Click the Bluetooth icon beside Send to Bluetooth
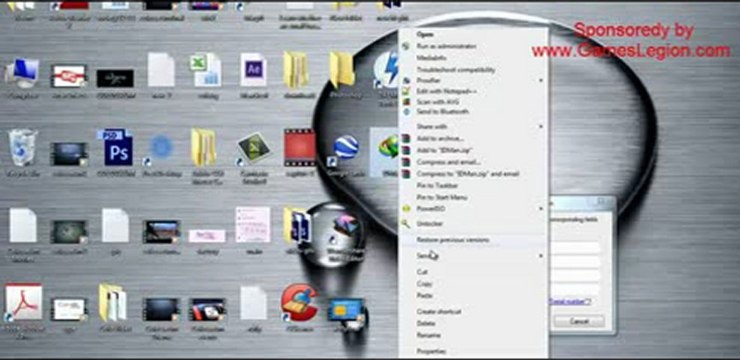The image size is (740, 360). [406, 112]
